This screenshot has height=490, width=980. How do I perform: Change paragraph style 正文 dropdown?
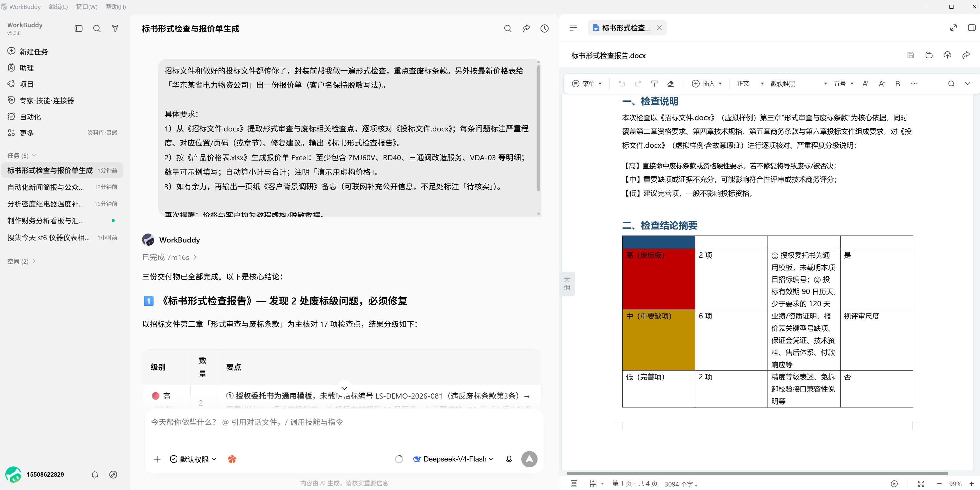(750, 84)
